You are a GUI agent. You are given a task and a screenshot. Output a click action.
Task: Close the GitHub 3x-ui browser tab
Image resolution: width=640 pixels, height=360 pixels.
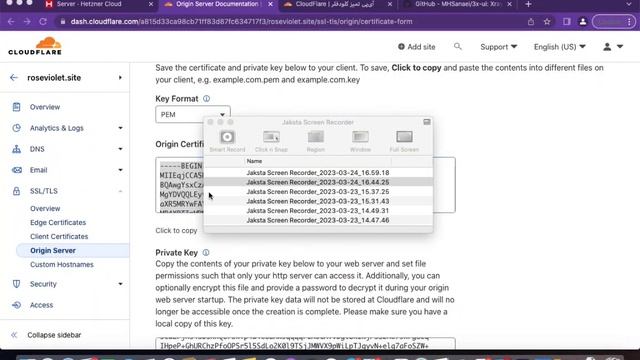pos(509,4)
